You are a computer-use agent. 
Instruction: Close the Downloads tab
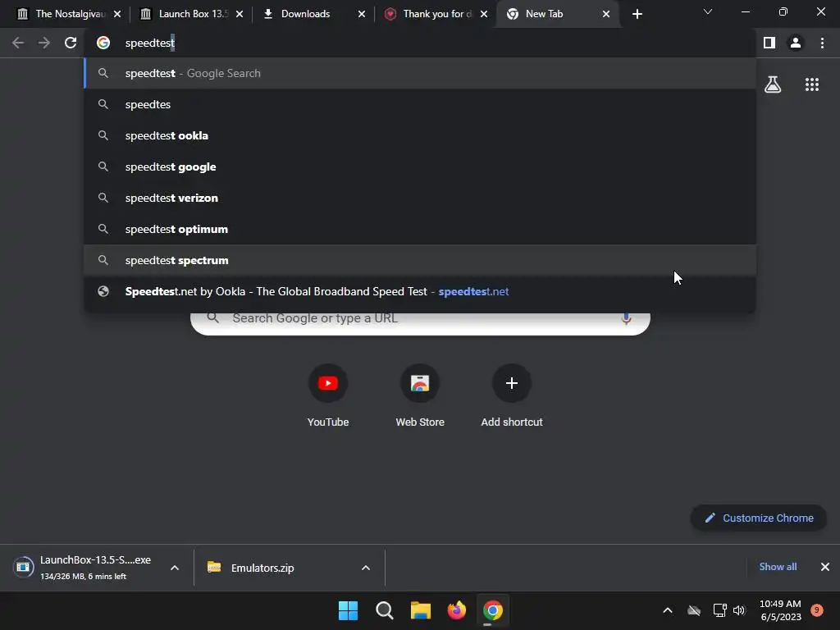[362, 14]
